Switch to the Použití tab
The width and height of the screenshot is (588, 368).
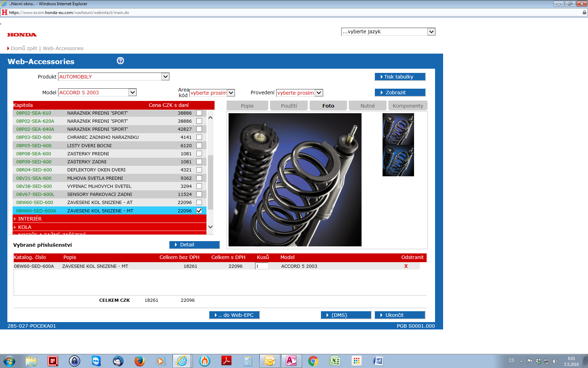point(289,105)
